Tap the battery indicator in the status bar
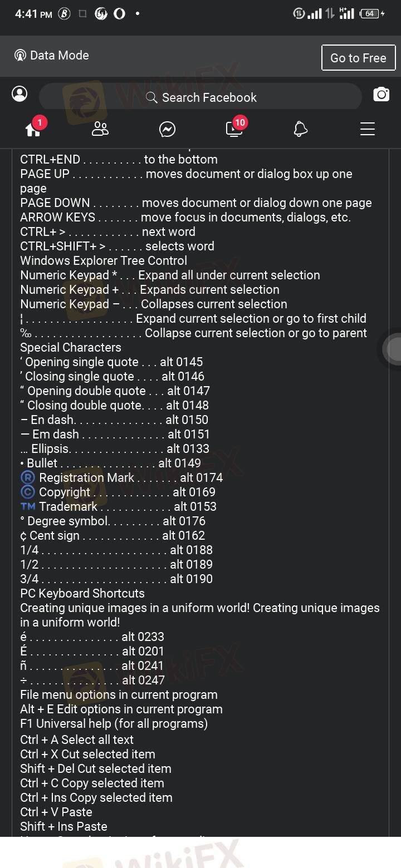 tap(370, 14)
